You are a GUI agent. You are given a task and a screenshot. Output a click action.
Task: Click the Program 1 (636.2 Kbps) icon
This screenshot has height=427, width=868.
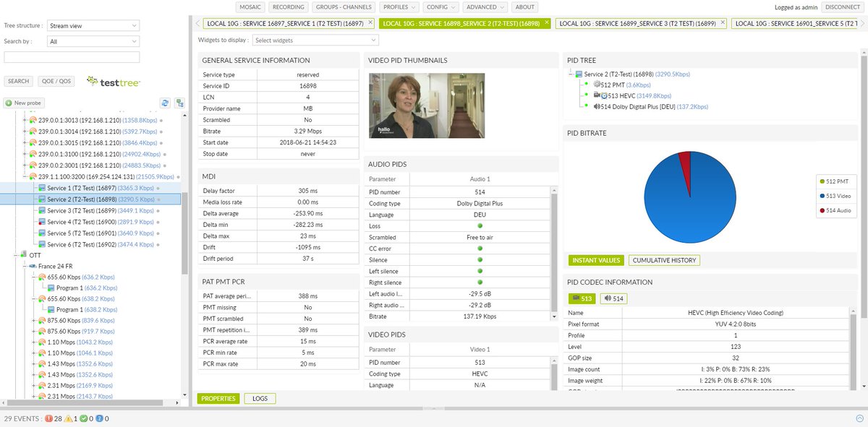(x=51, y=288)
